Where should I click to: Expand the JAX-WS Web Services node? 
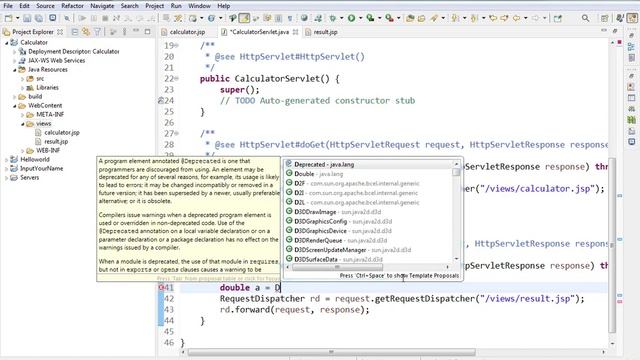tap(15, 60)
